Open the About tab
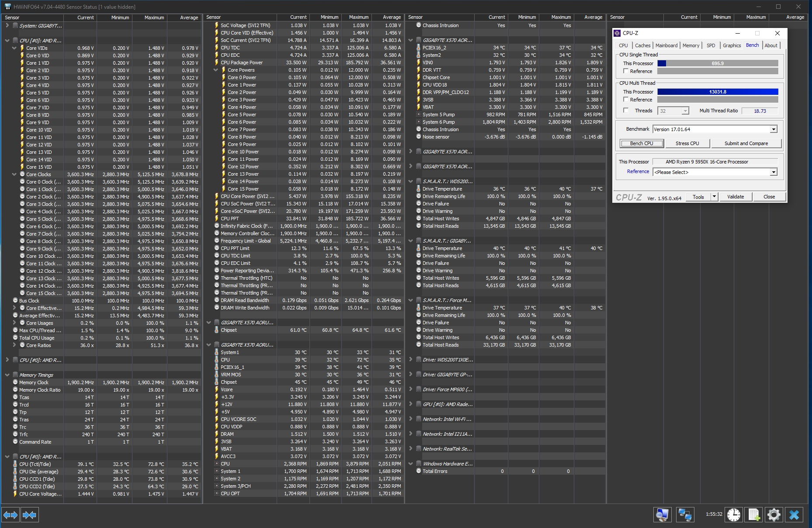Screen dimensions: 812x528 click(x=771, y=45)
